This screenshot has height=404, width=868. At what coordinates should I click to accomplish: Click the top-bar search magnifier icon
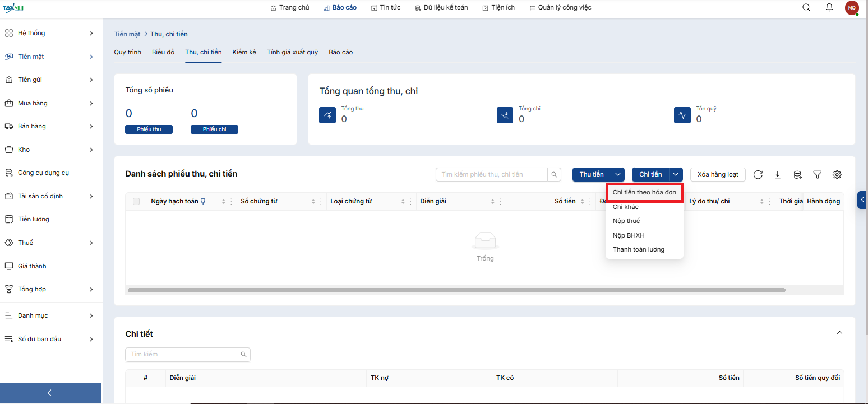click(x=806, y=8)
